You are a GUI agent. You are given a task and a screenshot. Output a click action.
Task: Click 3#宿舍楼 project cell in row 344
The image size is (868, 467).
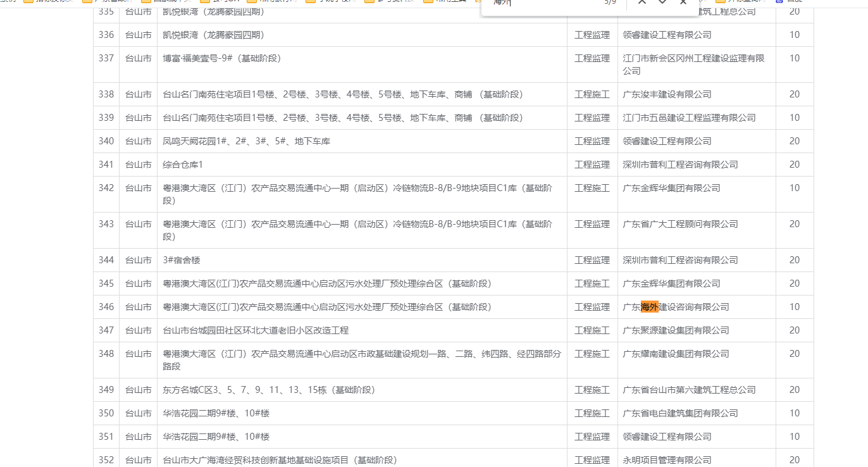click(x=182, y=260)
